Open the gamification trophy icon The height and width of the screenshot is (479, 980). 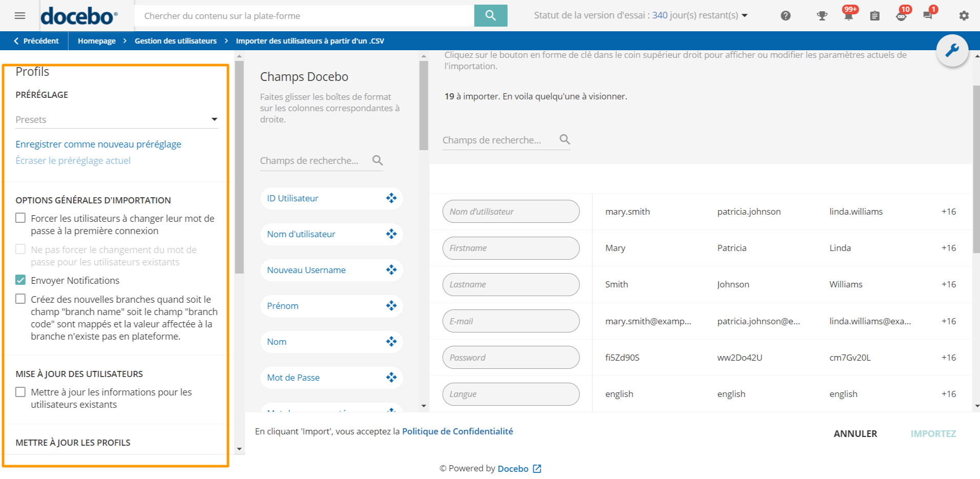coord(822,16)
